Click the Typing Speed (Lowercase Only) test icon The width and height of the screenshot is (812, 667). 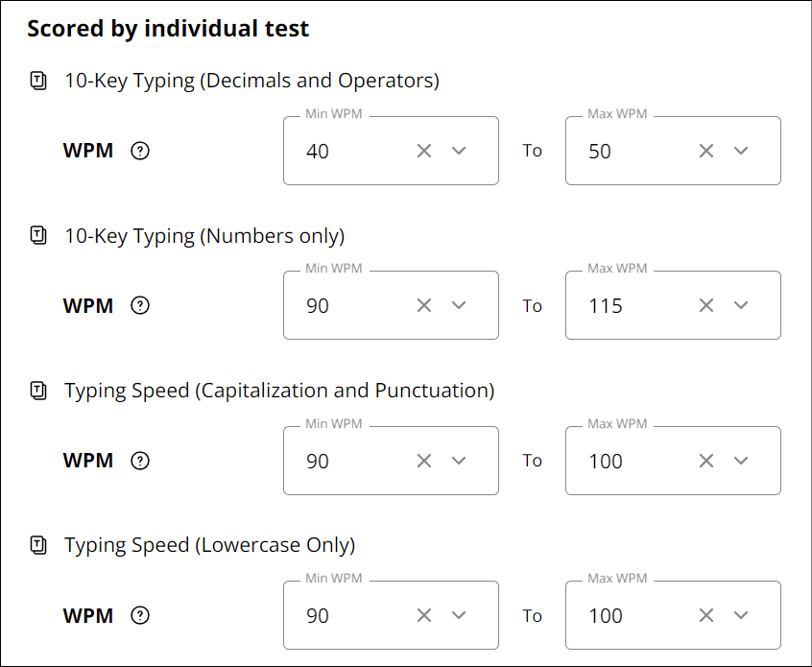click(38, 545)
